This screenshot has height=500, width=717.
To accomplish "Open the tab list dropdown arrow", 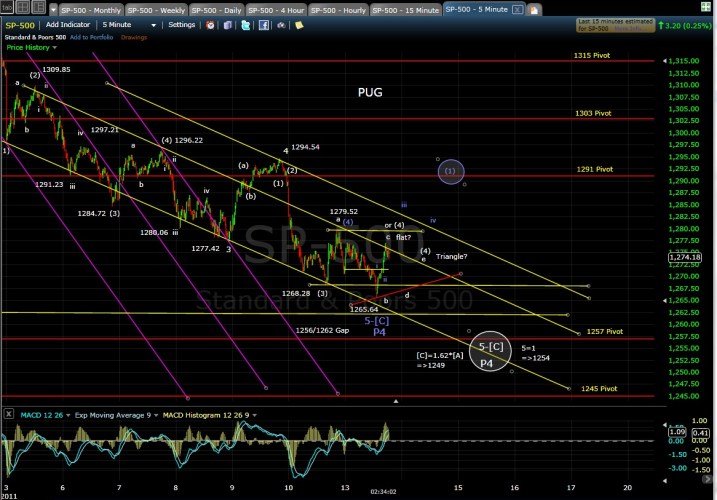I will tap(54, 10).
